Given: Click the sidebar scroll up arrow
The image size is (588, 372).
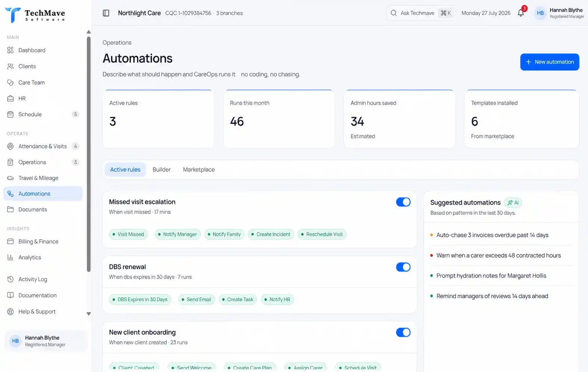Looking at the screenshot, I should (x=89, y=32).
